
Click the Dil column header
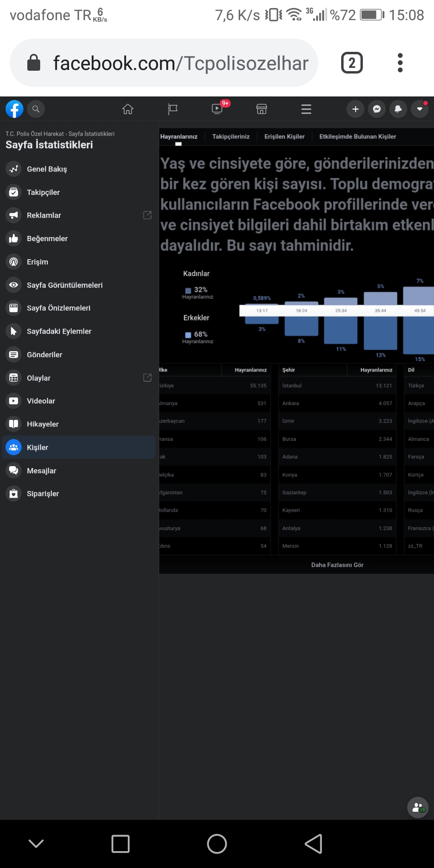(411, 370)
